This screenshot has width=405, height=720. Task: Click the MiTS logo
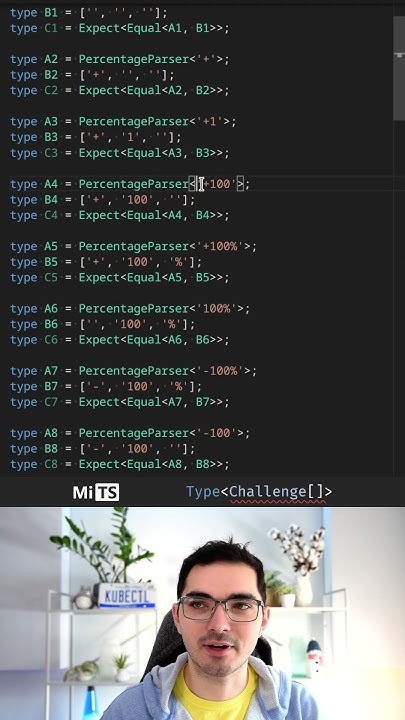tap(96, 493)
